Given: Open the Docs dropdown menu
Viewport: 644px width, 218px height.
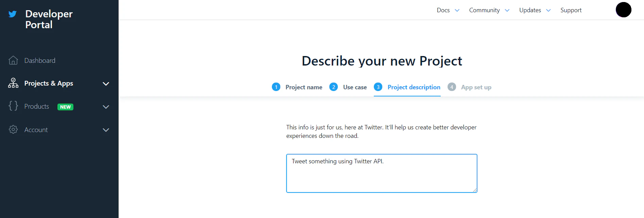Looking at the screenshot, I should click(448, 10).
